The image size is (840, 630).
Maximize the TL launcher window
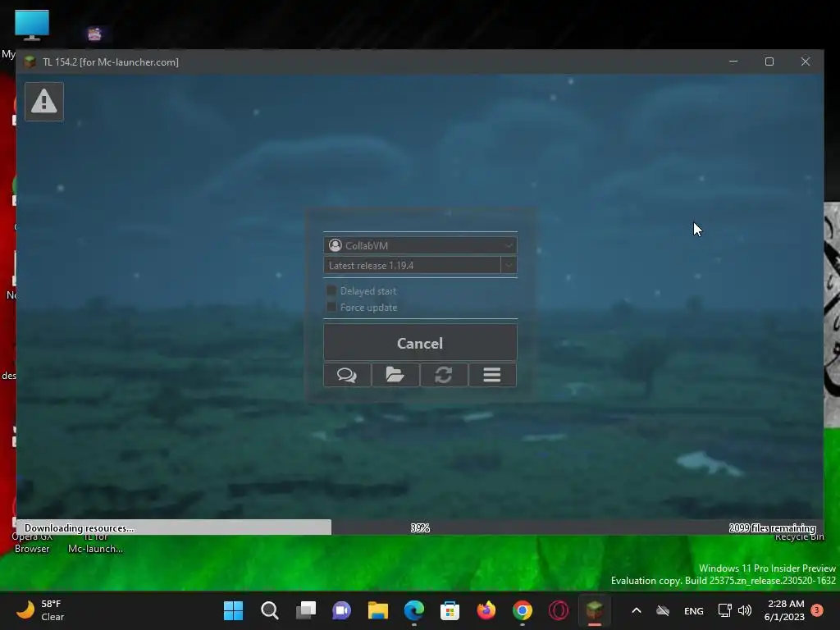click(x=769, y=62)
